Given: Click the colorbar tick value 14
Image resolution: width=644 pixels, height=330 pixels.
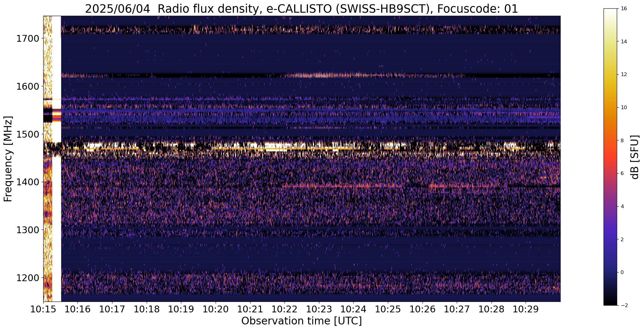Looking at the screenshot, I should pos(624,41).
